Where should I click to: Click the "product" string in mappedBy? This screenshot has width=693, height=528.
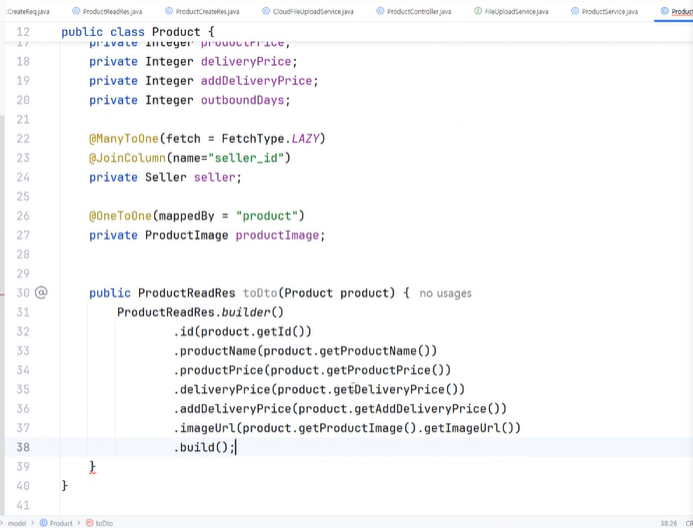tap(267, 216)
